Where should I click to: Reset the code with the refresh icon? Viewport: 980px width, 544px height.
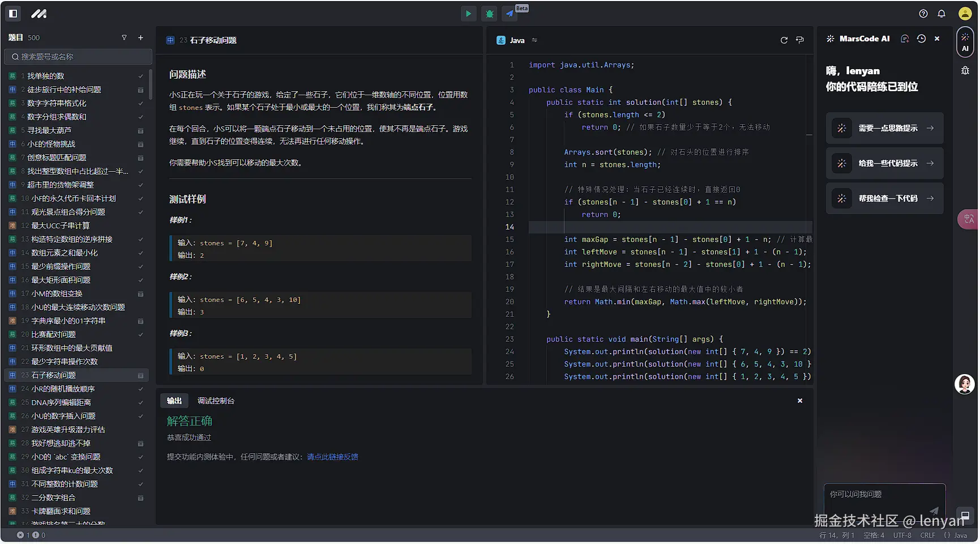tap(784, 40)
